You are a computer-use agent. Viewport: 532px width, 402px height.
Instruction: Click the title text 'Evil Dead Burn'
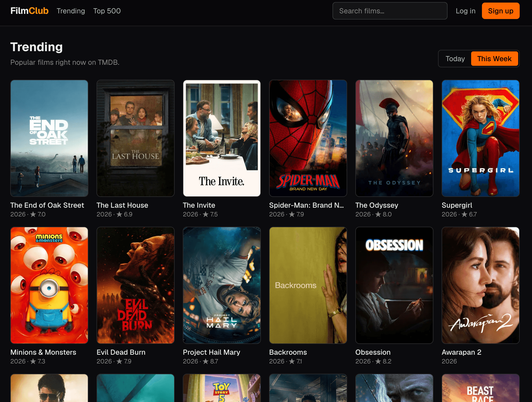click(121, 352)
